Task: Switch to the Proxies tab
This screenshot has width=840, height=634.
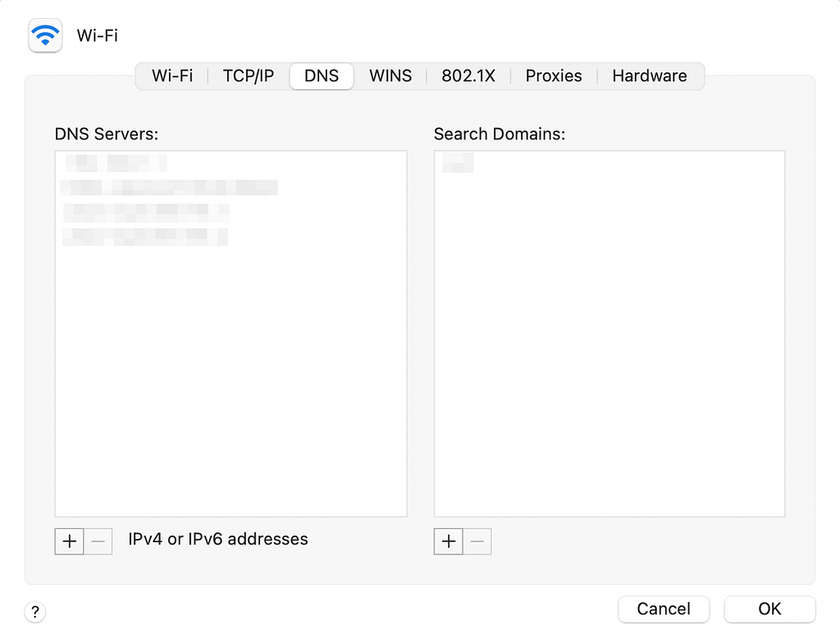Action: coord(554,76)
